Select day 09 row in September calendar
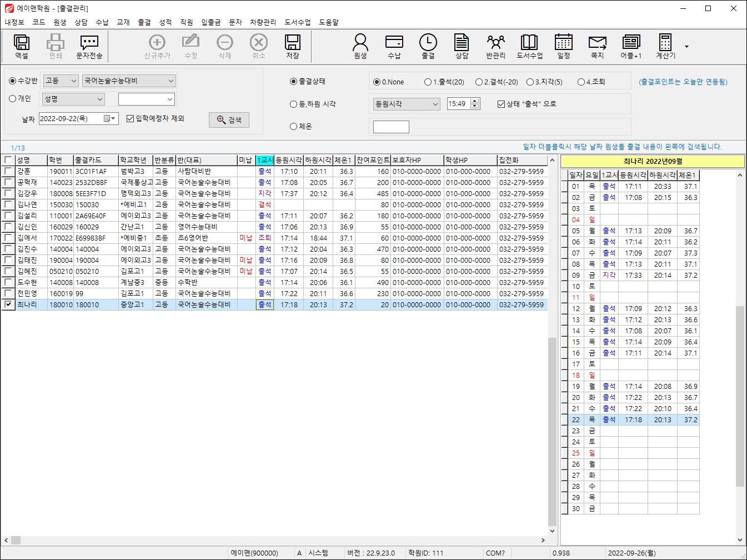This screenshot has width=747, height=560. point(630,275)
